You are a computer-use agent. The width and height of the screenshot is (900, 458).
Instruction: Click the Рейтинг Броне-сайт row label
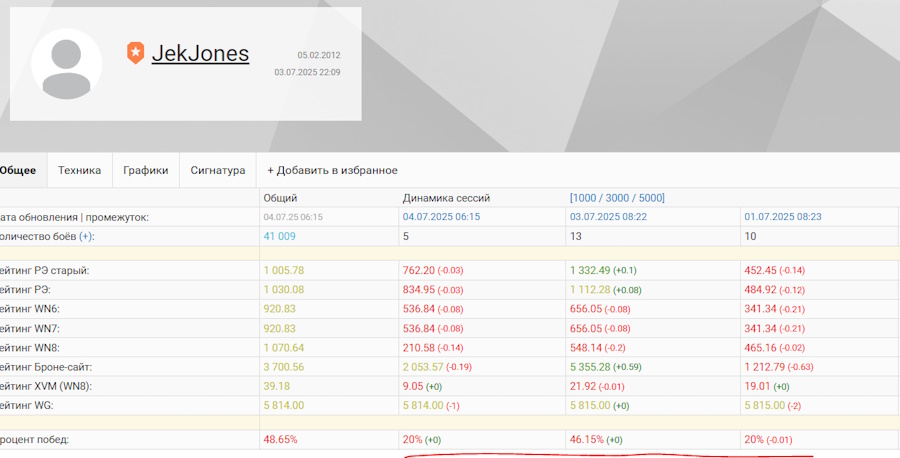(46, 367)
